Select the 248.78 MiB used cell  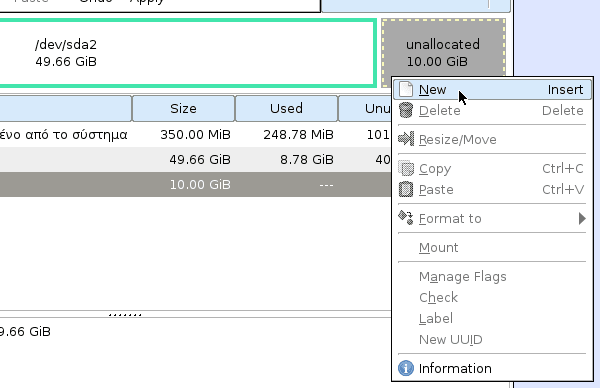click(x=298, y=135)
